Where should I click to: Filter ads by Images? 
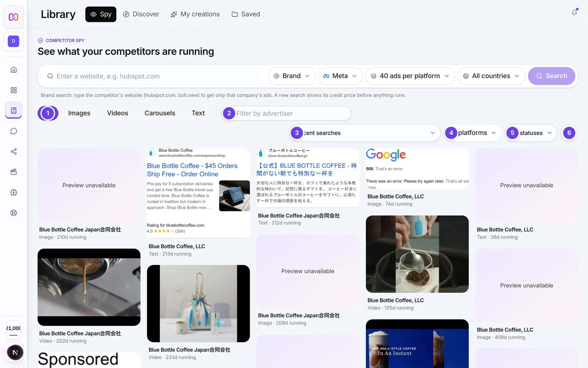(x=79, y=113)
